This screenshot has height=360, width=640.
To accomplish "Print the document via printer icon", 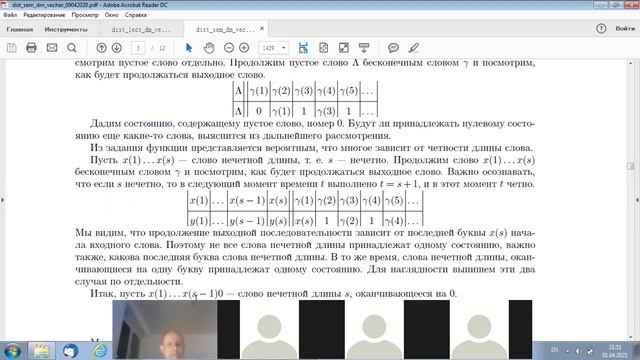I will click(x=31, y=48).
